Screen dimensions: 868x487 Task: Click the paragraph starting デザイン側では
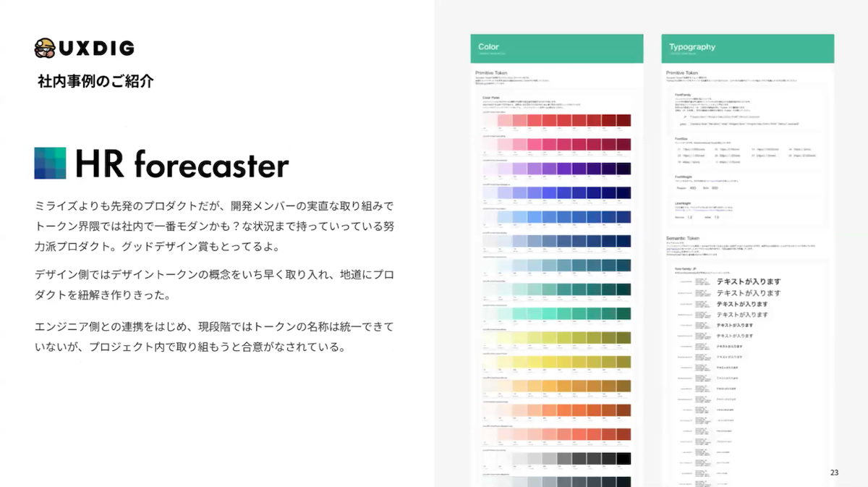pos(214,285)
